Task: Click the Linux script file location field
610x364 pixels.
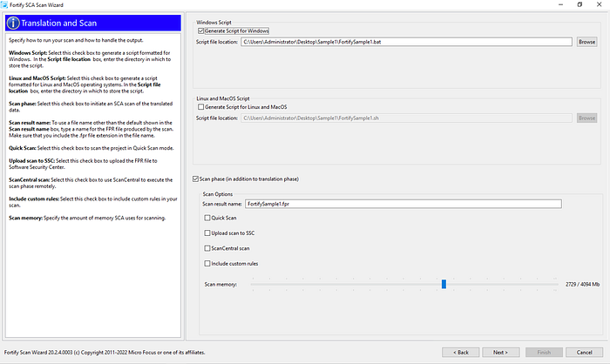Action: pos(407,118)
